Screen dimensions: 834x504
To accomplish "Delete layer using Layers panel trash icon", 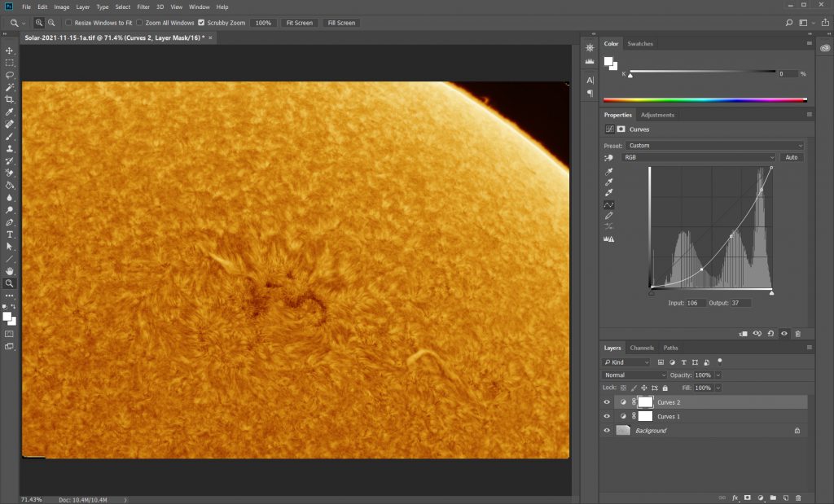I will point(798,497).
